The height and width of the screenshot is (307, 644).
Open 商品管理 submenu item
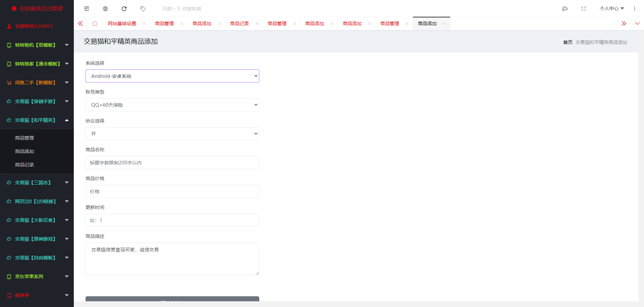(x=24, y=138)
